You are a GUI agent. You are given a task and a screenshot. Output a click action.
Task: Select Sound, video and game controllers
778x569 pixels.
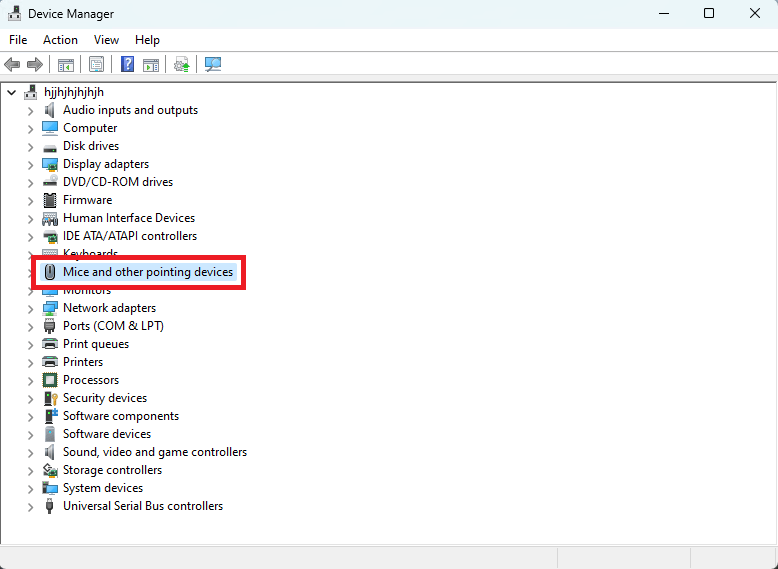pyautogui.click(x=154, y=452)
